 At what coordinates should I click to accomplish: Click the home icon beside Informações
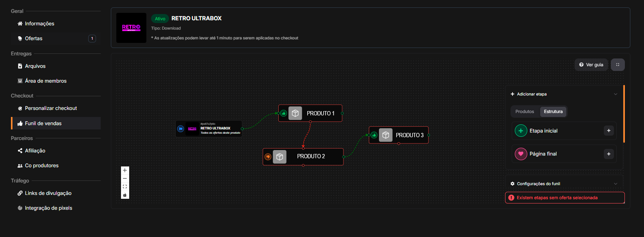(x=20, y=24)
